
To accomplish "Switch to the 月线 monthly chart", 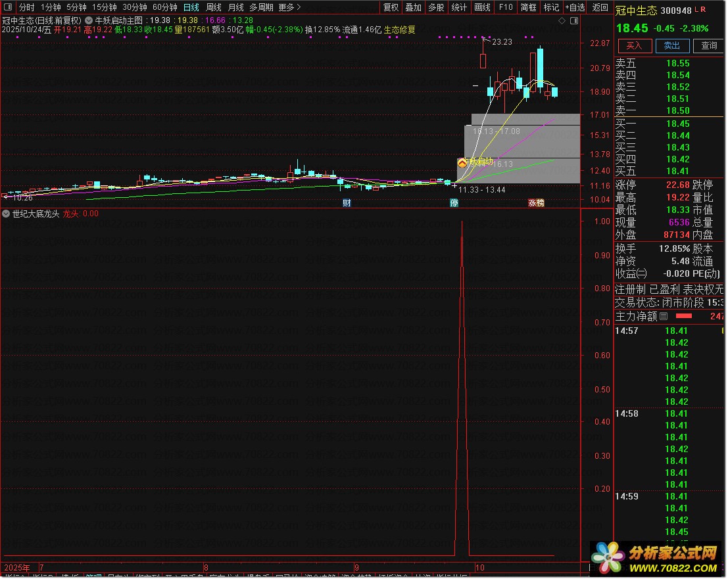I will (x=236, y=7).
